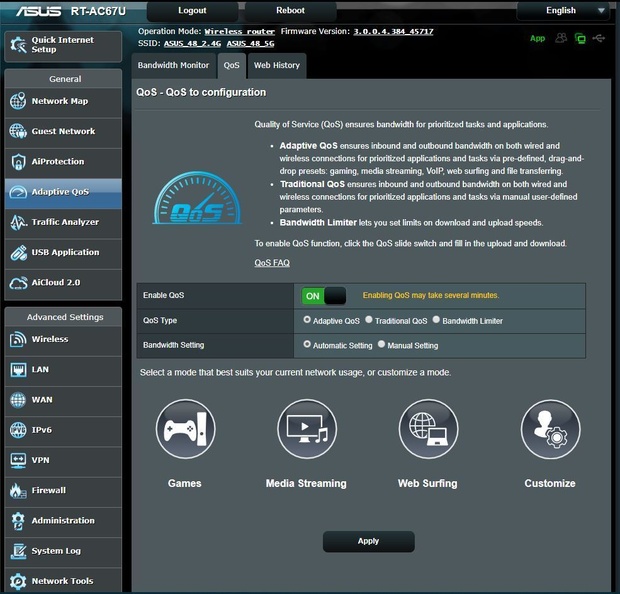Click the Games mode label
The image size is (620, 594).
pos(185,483)
